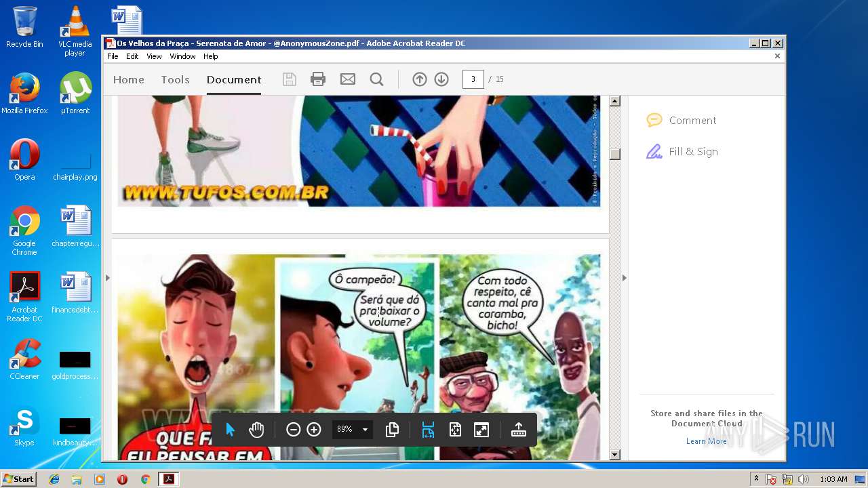
Task: Zoom in with plus icon
Action: 314,430
